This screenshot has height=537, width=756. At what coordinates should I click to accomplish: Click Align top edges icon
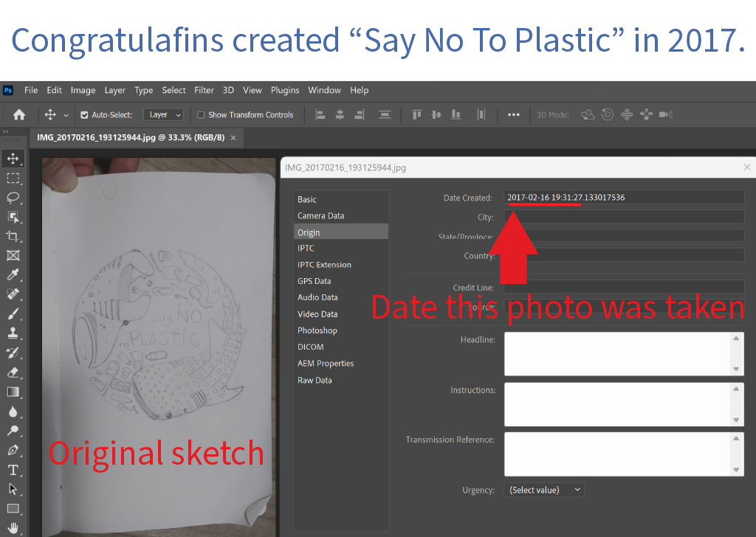pyautogui.click(x=417, y=114)
